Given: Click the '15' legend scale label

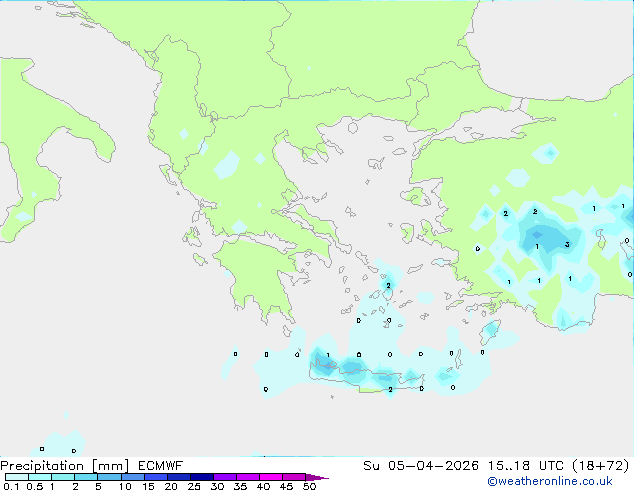Looking at the screenshot, I should (148, 486).
